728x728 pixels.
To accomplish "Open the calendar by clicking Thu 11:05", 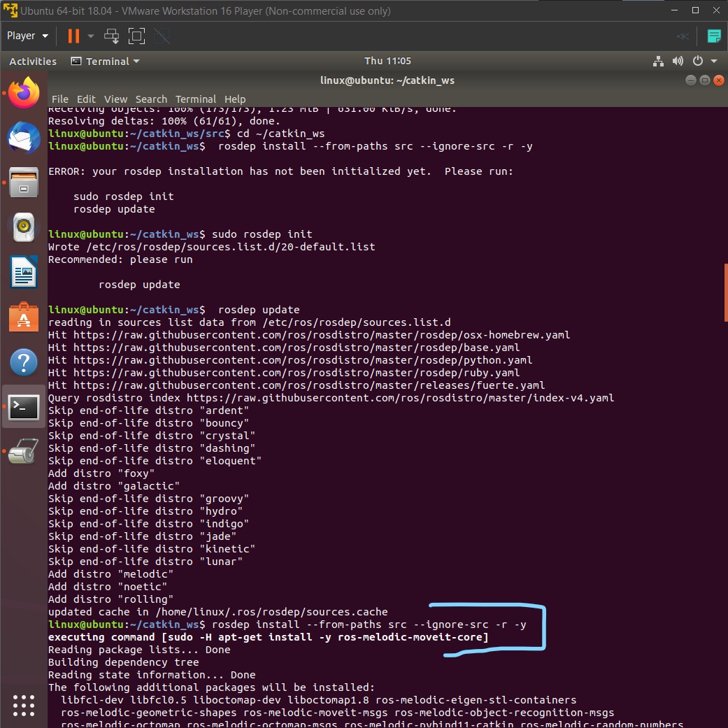I will click(x=388, y=61).
